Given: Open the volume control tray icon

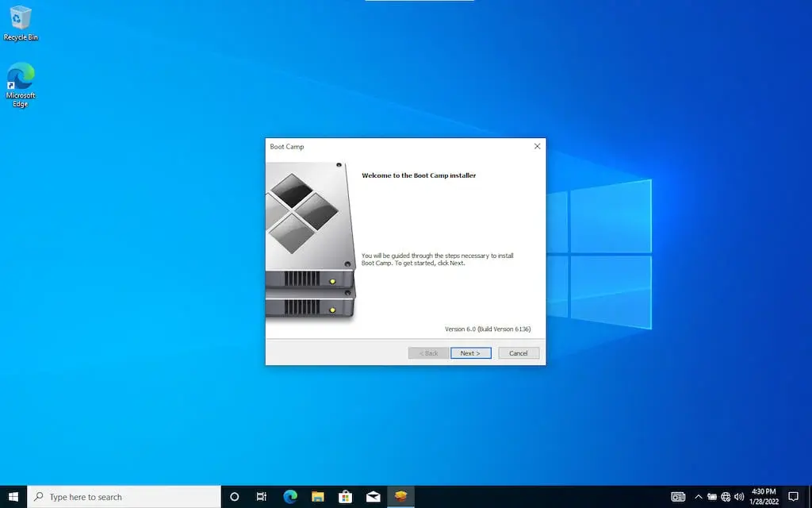Looking at the screenshot, I should coord(739,497).
